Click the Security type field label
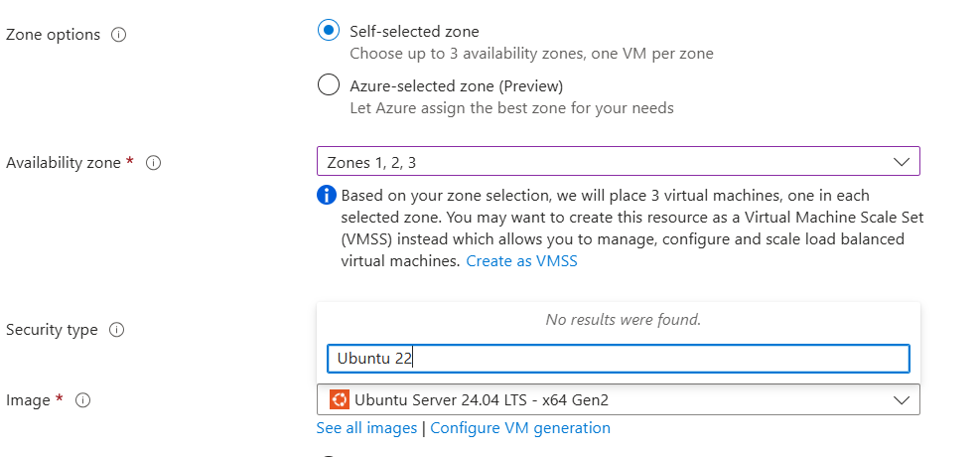The height and width of the screenshot is (457, 980). tap(52, 330)
